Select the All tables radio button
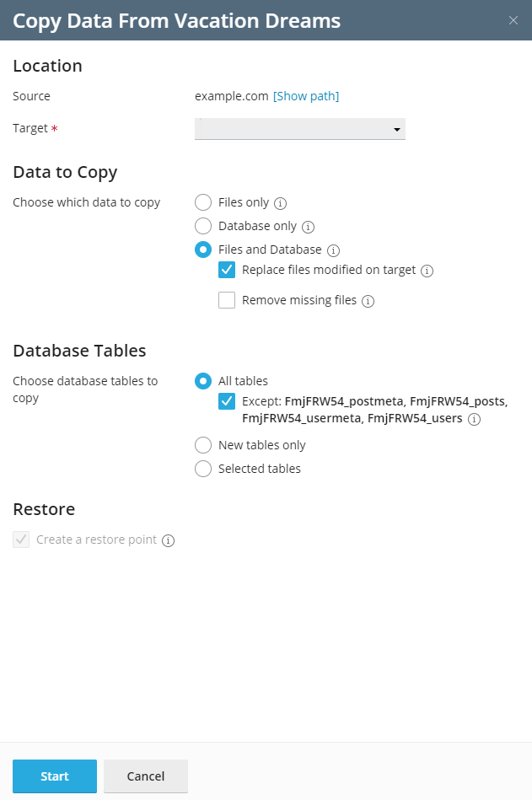Viewport: 532px width, 800px height. point(203,381)
